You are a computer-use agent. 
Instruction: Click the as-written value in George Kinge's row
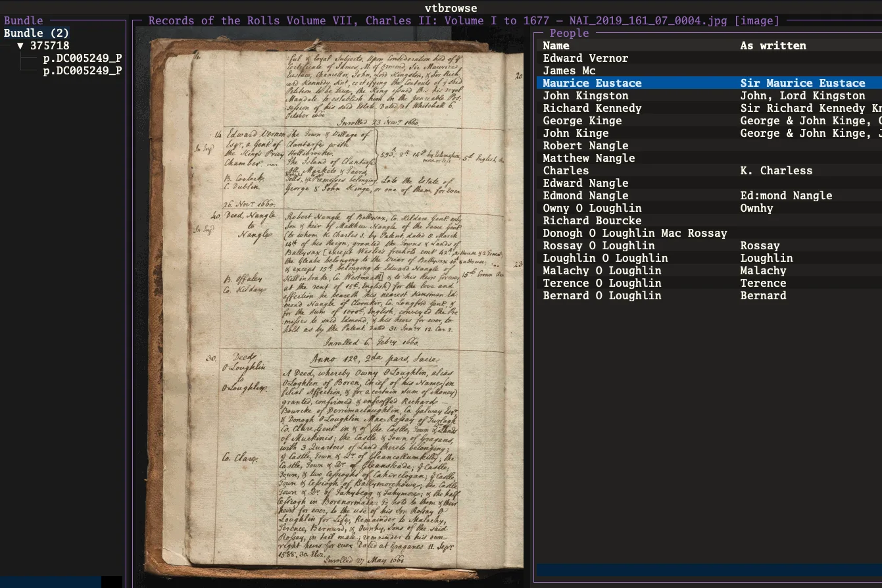click(811, 120)
